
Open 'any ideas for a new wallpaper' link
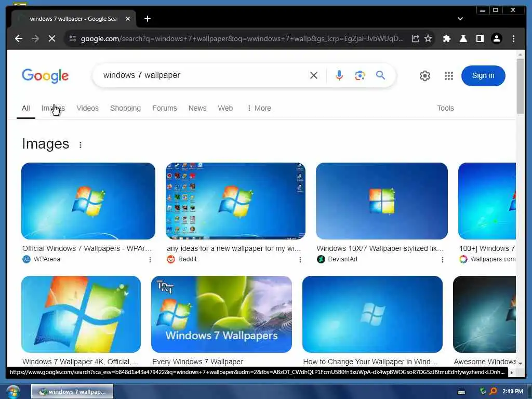pos(234,248)
